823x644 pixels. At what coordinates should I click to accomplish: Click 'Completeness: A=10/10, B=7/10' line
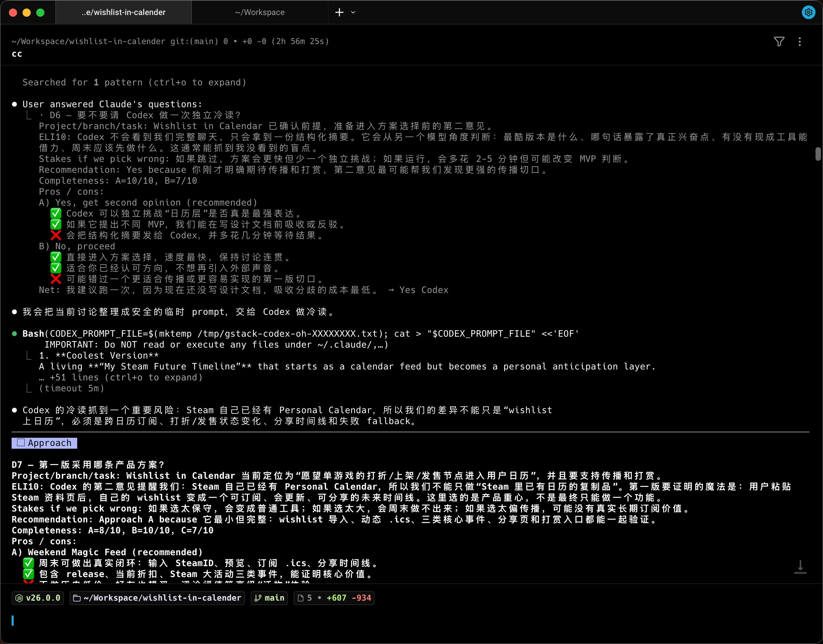(x=118, y=181)
